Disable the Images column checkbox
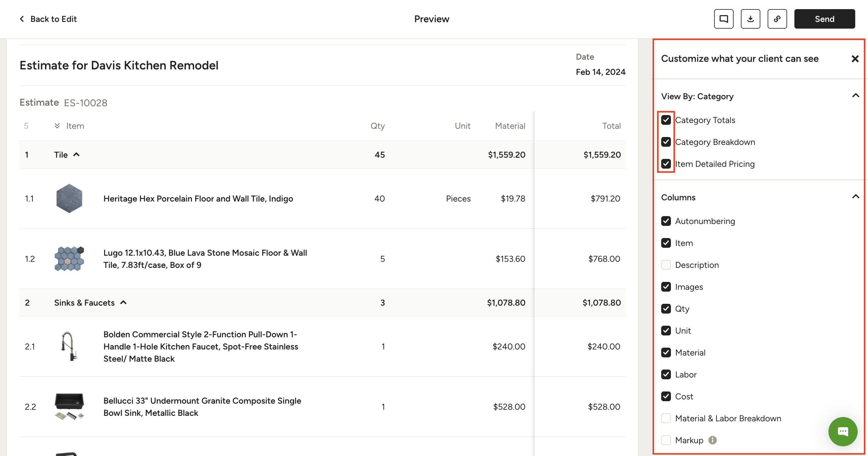 [666, 287]
